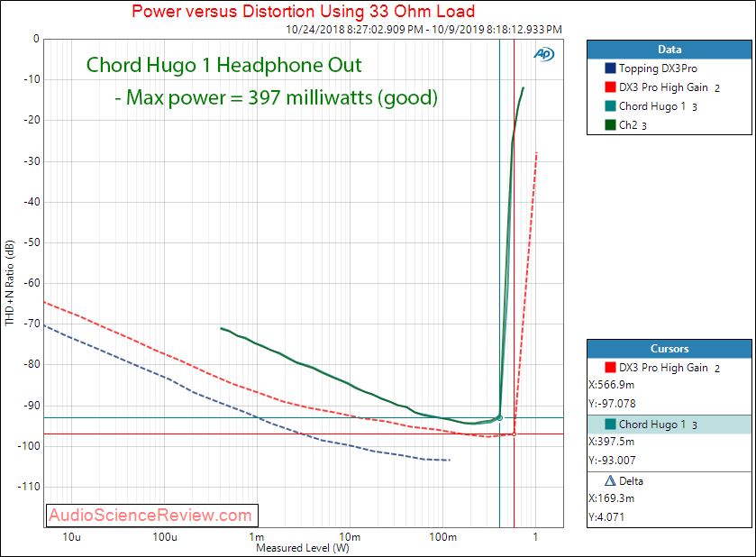Click the graph title Power versus Distortion
The image size is (756, 557).
[x=304, y=11]
